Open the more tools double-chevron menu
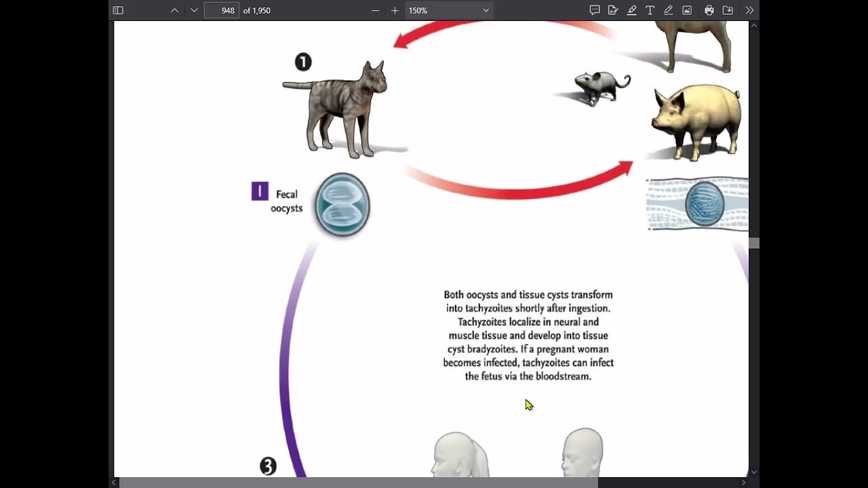The image size is (868, 488). [x=749, y=10]
